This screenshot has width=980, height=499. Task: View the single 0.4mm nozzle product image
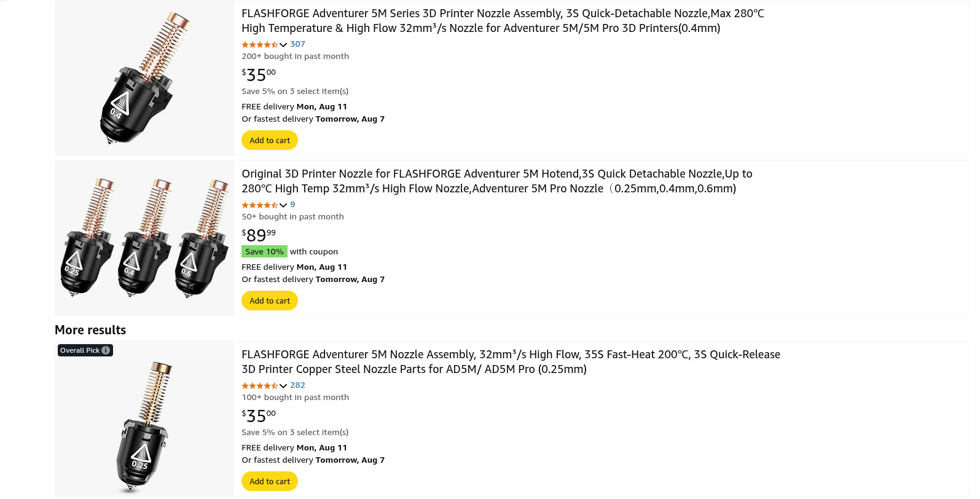[144, 77]
